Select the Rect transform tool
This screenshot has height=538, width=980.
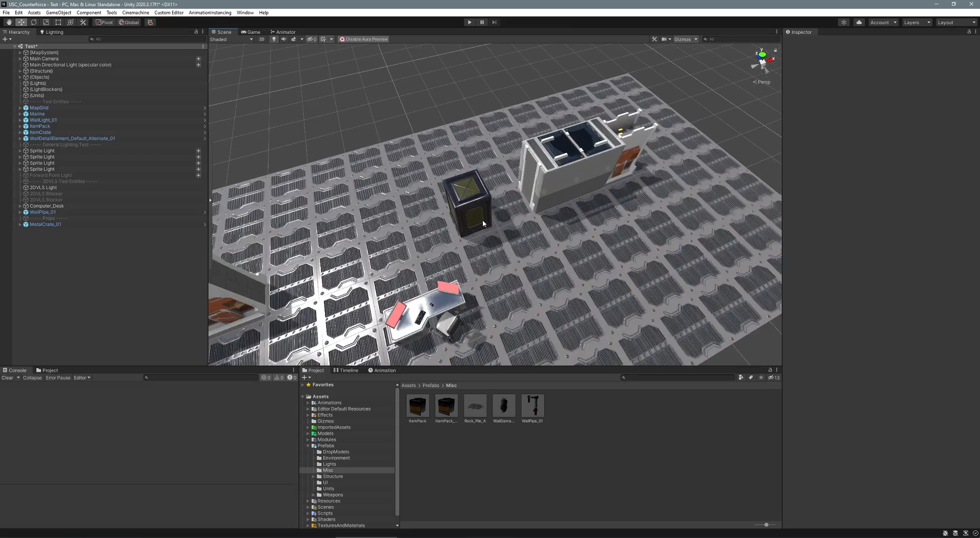coord(58,23)
